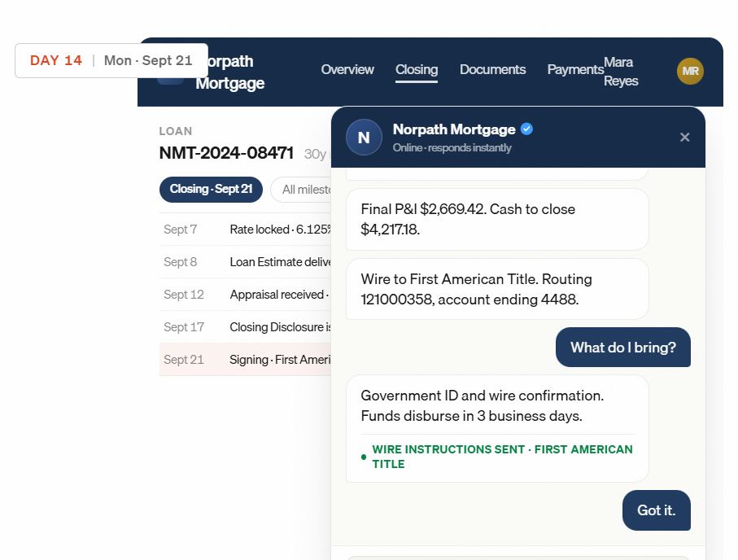Viewport: 738px width, 560px height.
Task: Click the What do I bring? message
Action: (x=623, y=347)
